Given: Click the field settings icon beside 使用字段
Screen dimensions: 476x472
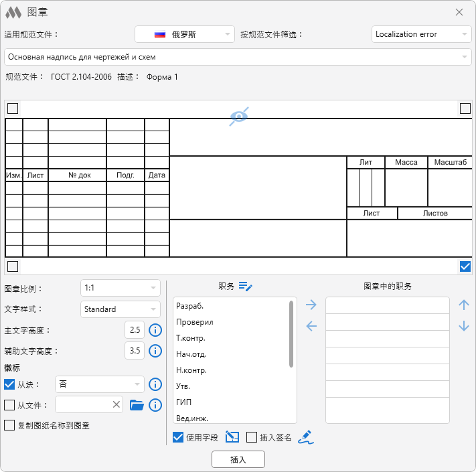Looking at the screenshot, I should [x=232, y=437].
